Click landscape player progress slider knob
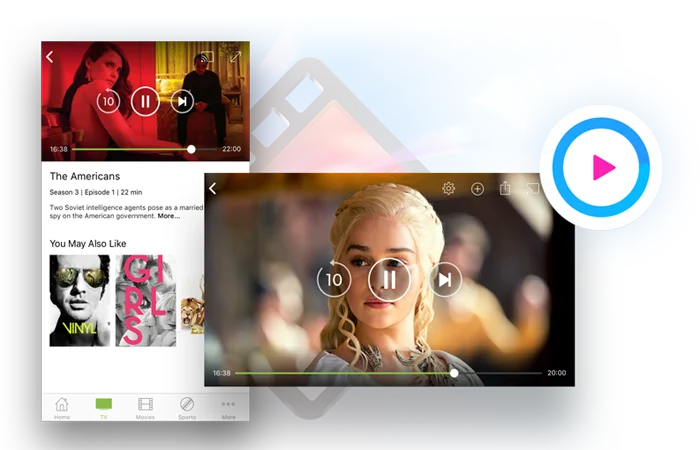Screen dimensions: 700x450 (x=454, y=373)
